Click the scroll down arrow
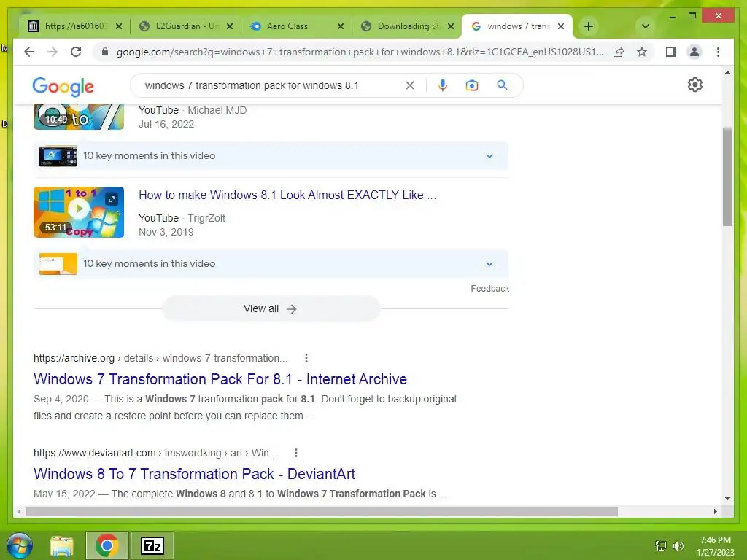This screenshot has height=560, width=747. click(727, 499)
